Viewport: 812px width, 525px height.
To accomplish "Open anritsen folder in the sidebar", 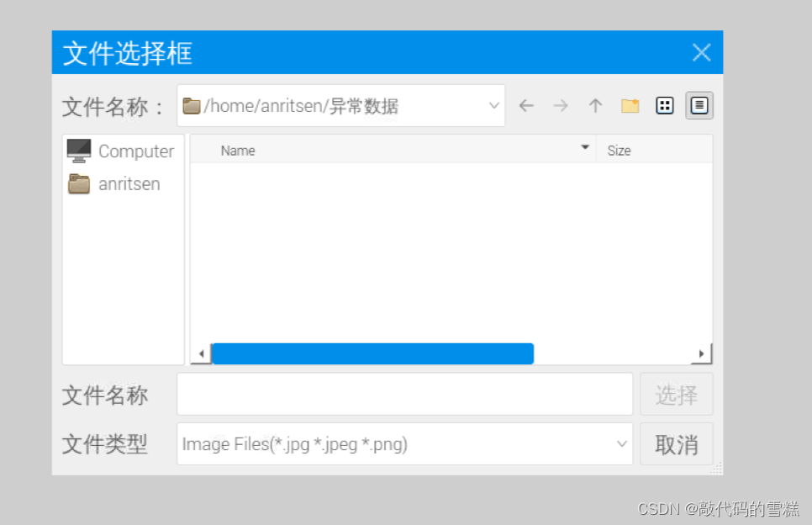I will 114,184.
